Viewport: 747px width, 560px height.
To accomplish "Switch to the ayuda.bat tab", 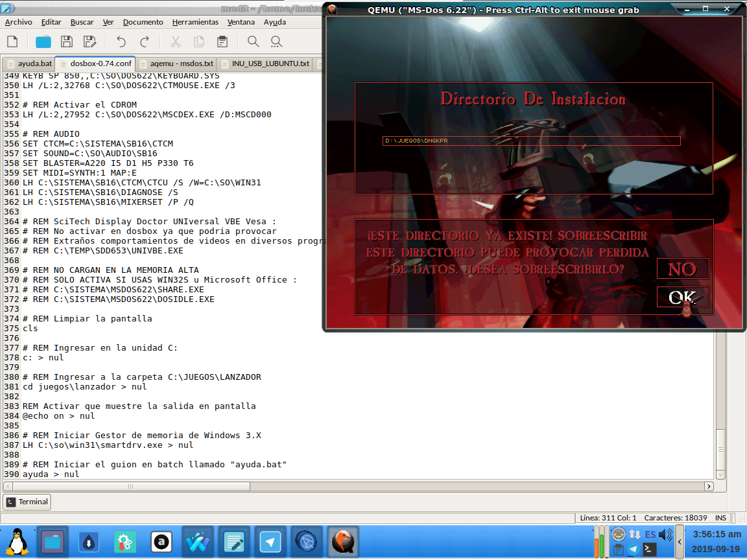I will click(29, 64).
